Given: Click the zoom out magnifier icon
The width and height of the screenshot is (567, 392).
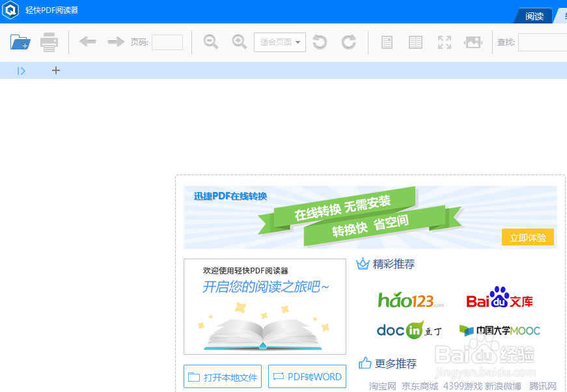Looking at the screenshot, I should (x=211, y=42).
